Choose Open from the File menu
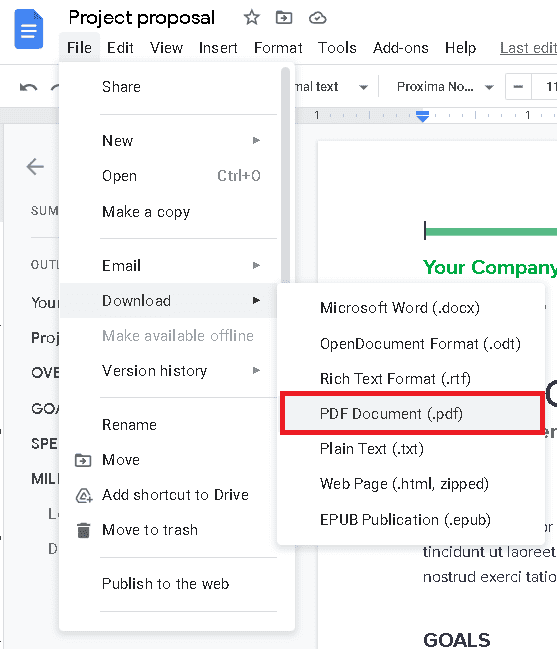The height and width of the screenshot is (649, 557). tap(168, 176)
